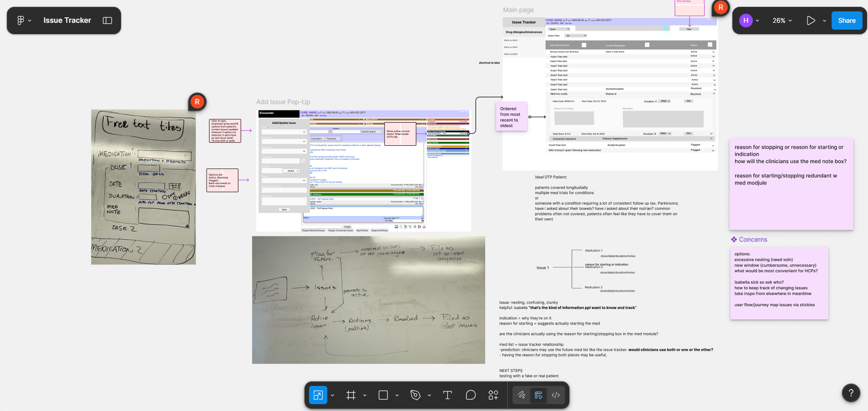Open the Figma main menu logo

pyautogui.click(x=21, y=21)
